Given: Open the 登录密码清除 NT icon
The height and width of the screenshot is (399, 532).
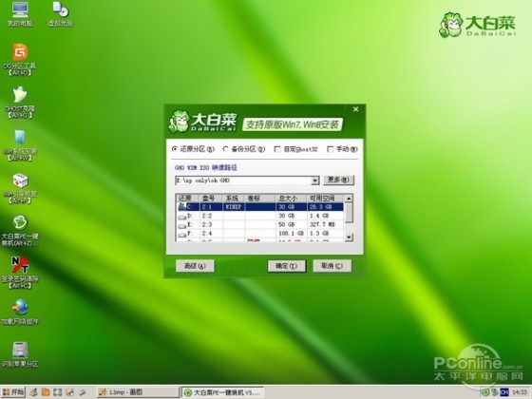Looking at the screenshot, I should pos(20,274).
